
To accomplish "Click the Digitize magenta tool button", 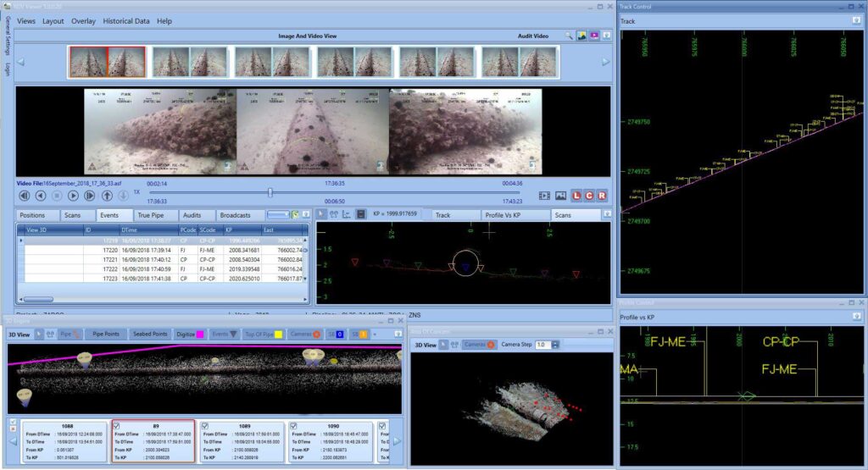I will [189, 335].
